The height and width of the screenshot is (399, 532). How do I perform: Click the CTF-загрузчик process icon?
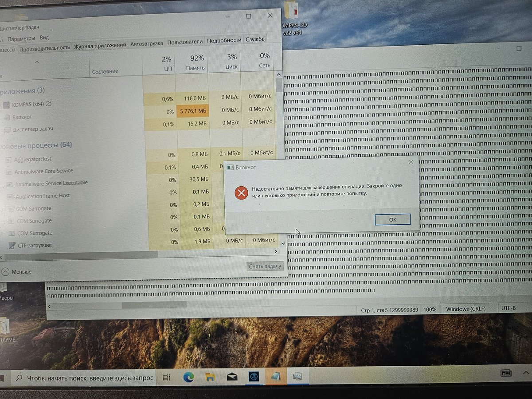[12, 245]
